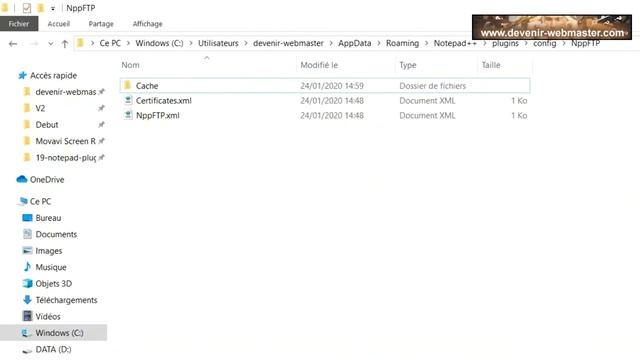Click the OneDrive cloud icon
The height and width of the screenshot is (360, 640).
[22, 179]
